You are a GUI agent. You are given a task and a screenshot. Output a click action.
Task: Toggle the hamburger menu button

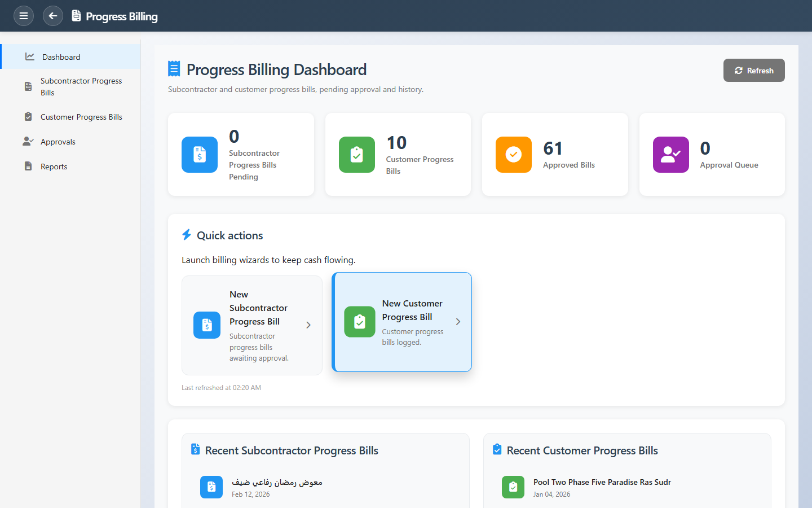click(x=24, y=16)
